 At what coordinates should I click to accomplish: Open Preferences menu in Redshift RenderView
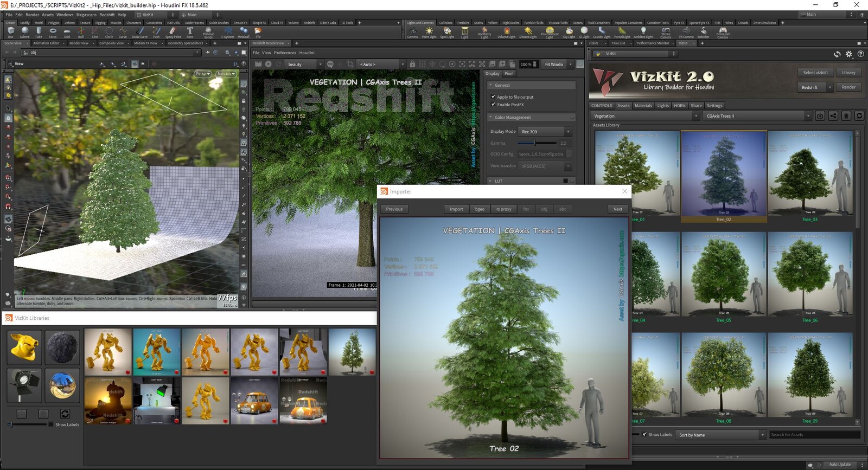[285, 53]
